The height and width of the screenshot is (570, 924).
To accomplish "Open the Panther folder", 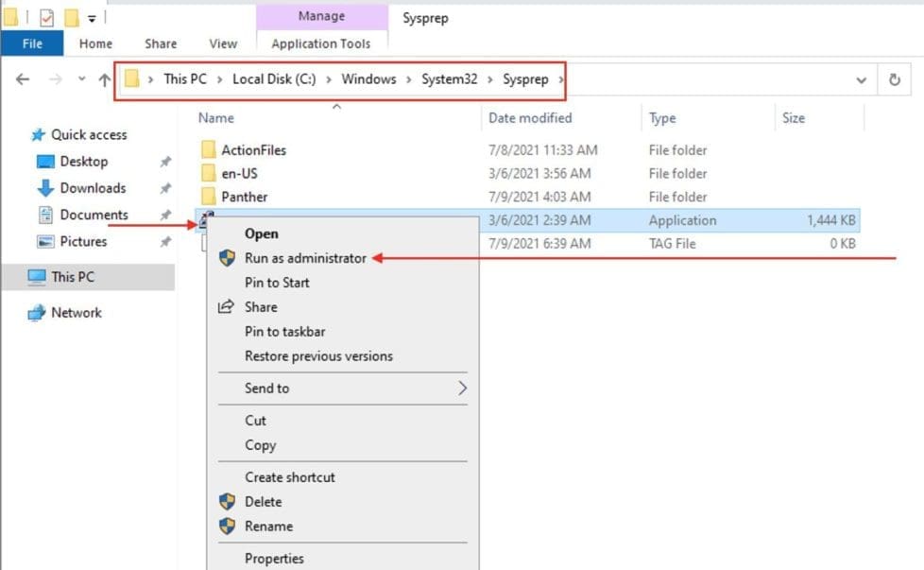I will (x=244, y=197).
